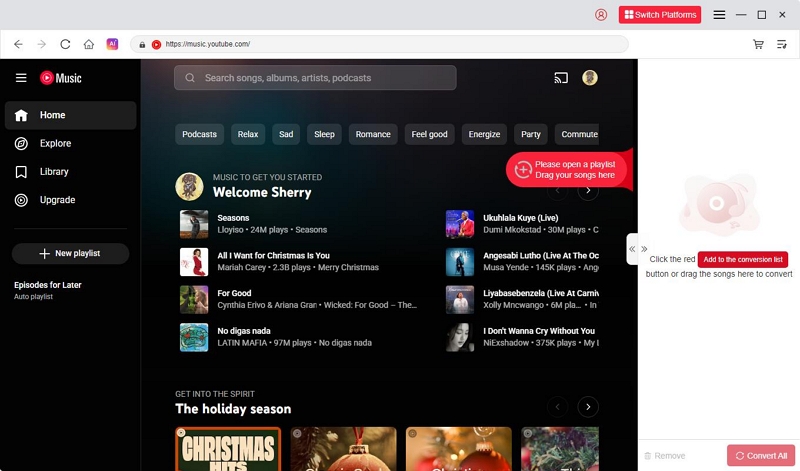Open the shopping cart icon
This screenshot has width=800, height=471.
pos(758,44)
